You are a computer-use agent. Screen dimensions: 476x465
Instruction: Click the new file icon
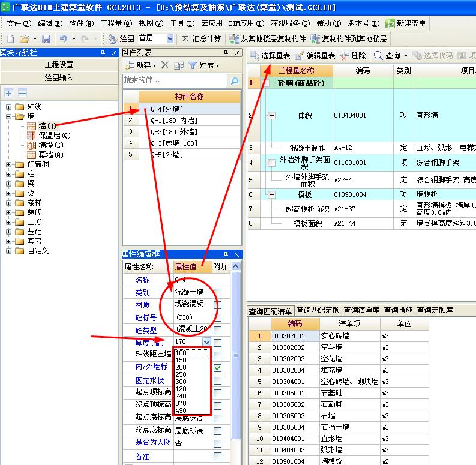coord(10,39)
